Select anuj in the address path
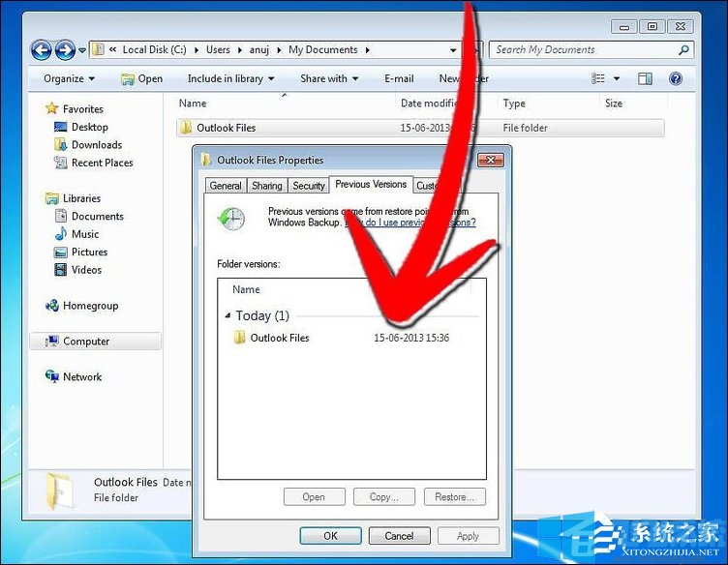Image resolution: width=728 pixels, height=565 pixels. tap(259, 49)
